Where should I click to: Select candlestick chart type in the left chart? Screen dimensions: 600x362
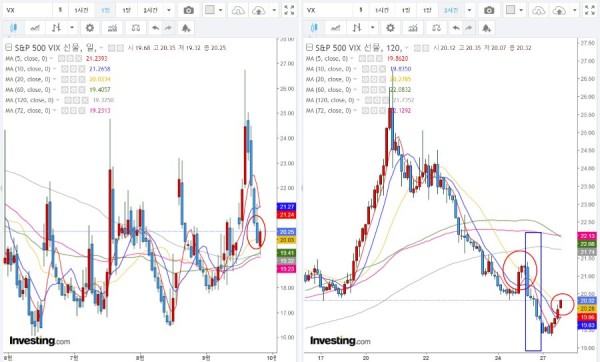[13, 28]
